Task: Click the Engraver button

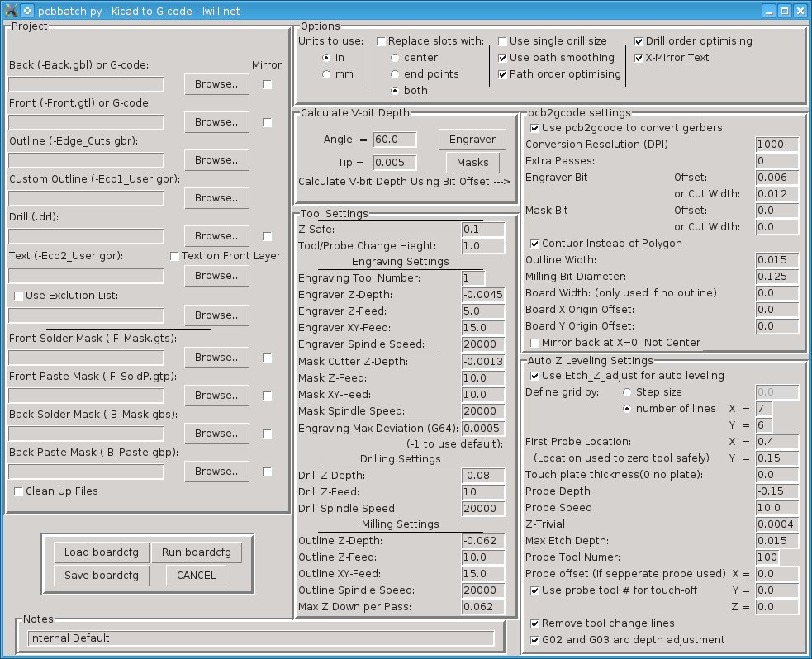Action: 472,140
